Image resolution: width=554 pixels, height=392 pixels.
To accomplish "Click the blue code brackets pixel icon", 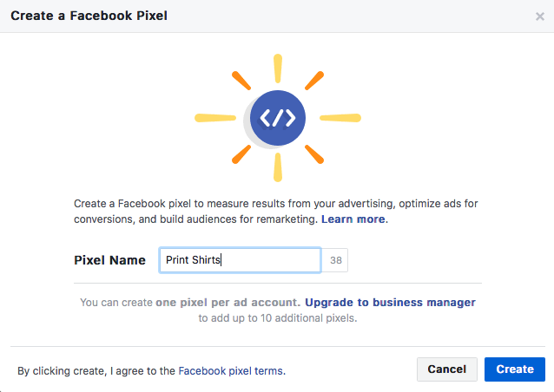I will (278, 118).
